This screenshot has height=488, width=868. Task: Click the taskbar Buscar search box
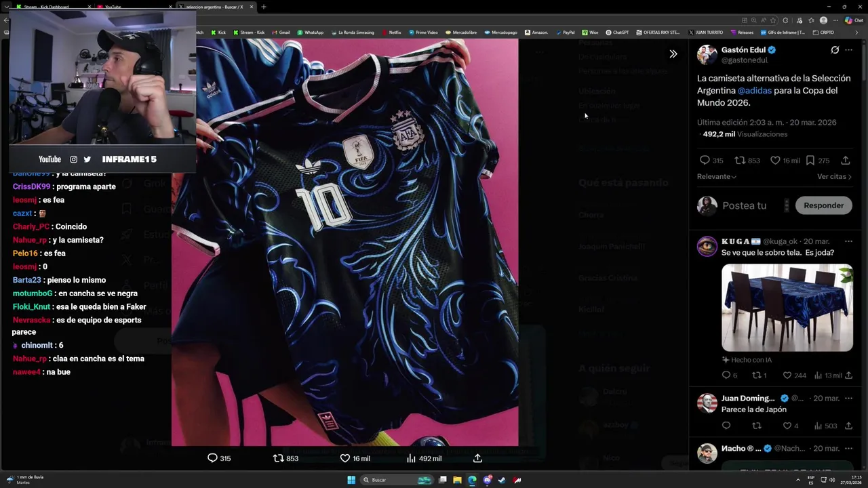(397, 480)
